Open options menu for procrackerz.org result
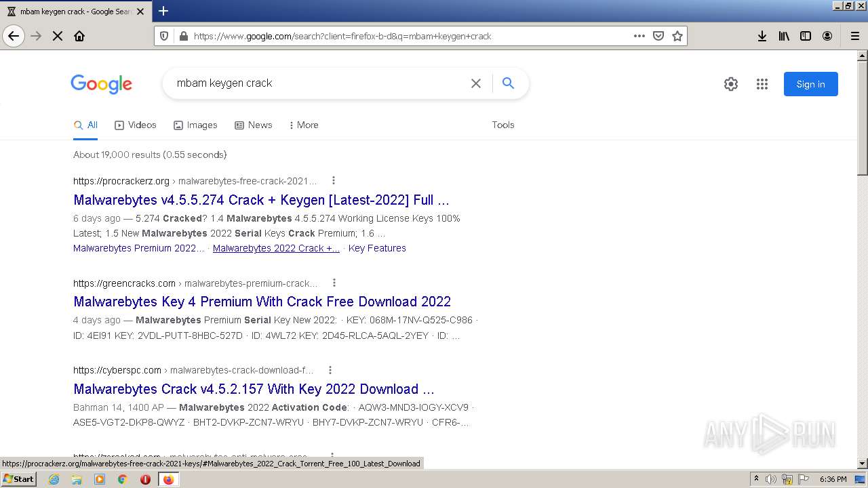 point(333,180)
